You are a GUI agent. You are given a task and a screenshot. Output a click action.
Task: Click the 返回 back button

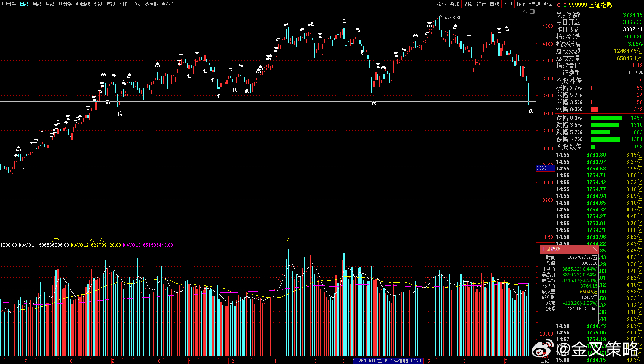548,4
